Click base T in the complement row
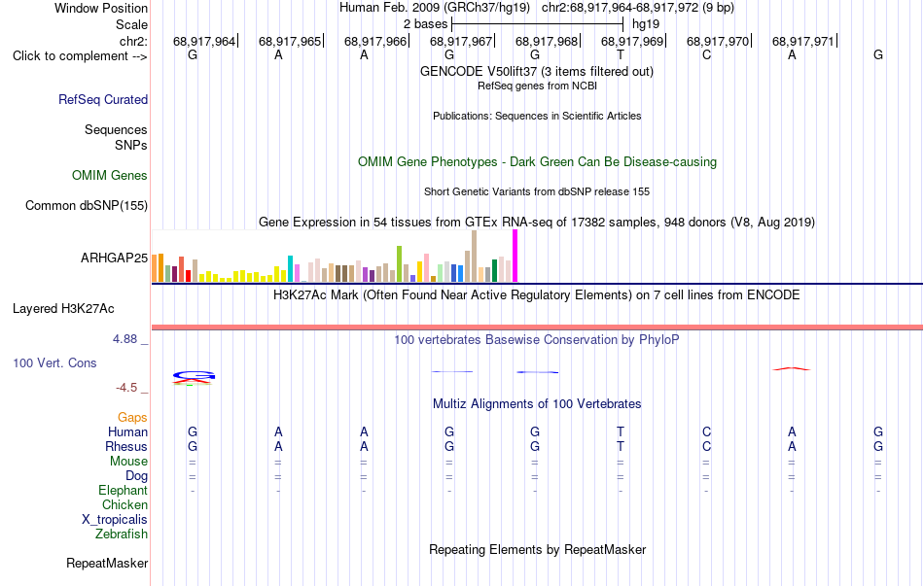The image size is (924, 586). coord(621,54)
